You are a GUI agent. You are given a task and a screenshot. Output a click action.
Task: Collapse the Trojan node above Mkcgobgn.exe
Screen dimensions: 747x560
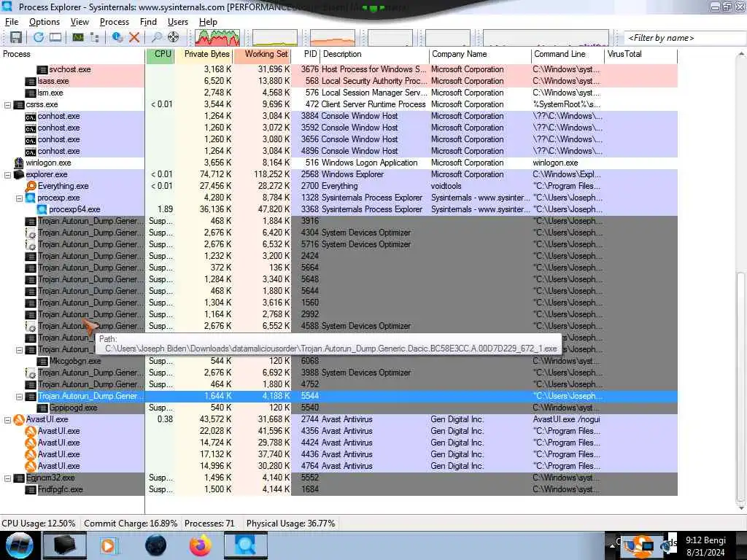click(x=19, y=349)
